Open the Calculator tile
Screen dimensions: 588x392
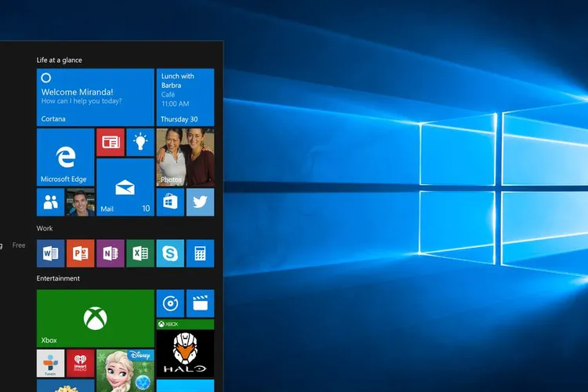(200, 253)
